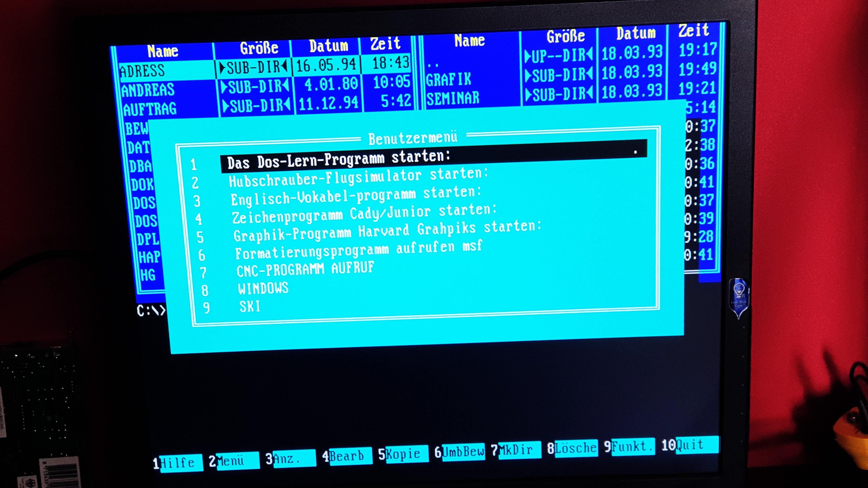The width and height of the screenshot is (868, 488).
Task: Click the Benutzermenü dialog title
Action: point(413,138)
